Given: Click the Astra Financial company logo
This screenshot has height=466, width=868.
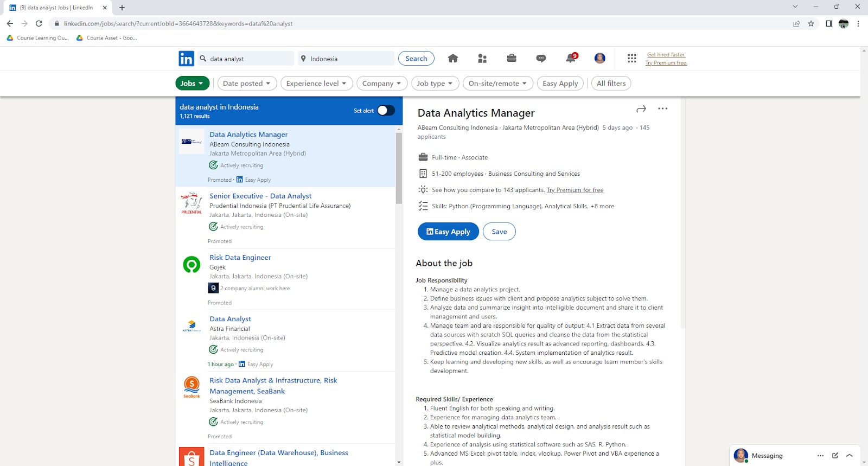Looking at the screenshot, I should tap(192, 326).
